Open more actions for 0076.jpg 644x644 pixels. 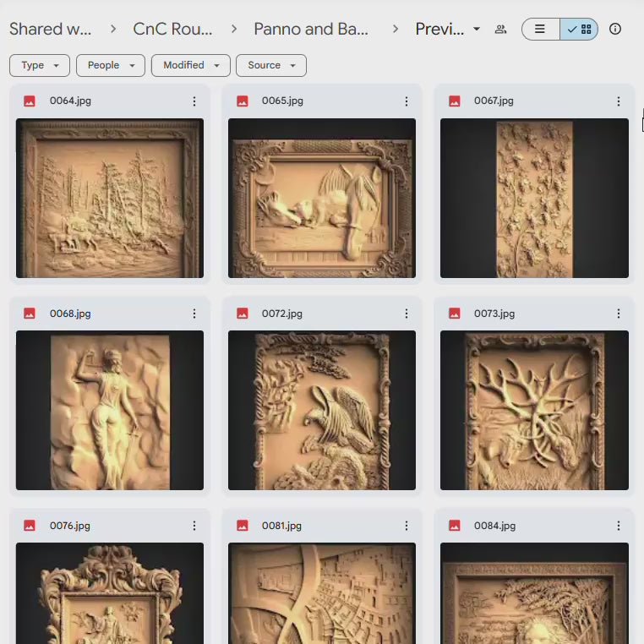click(x=194, y=526)
